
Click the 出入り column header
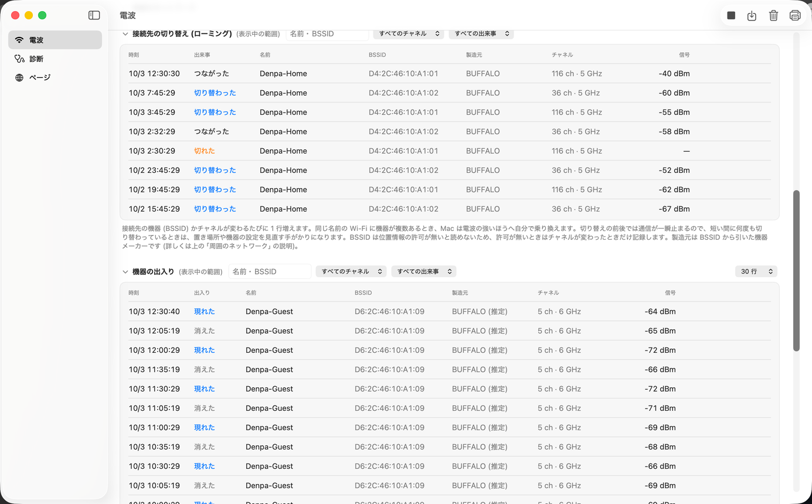202,292
